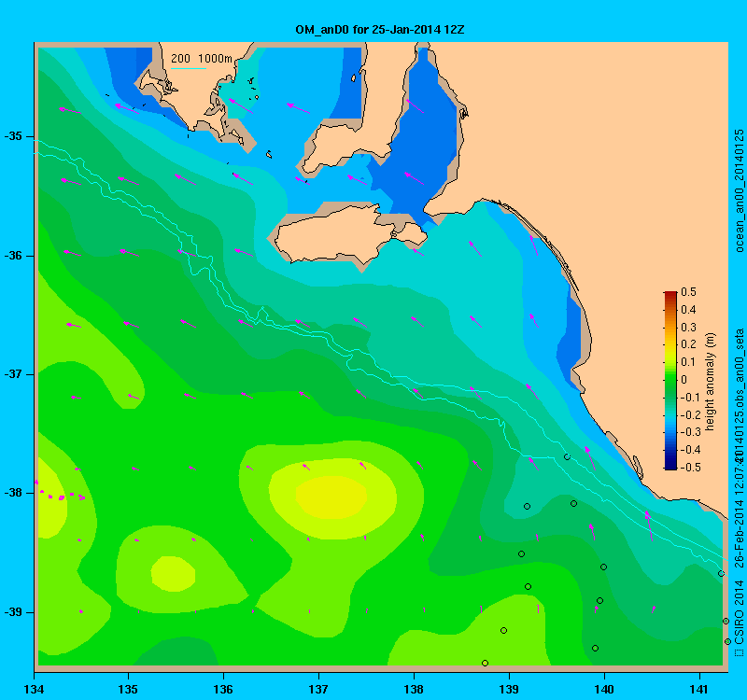Screen dimensions: 747x700
Task: Click the "-37" latitude axis label
Action: point(13,374)
